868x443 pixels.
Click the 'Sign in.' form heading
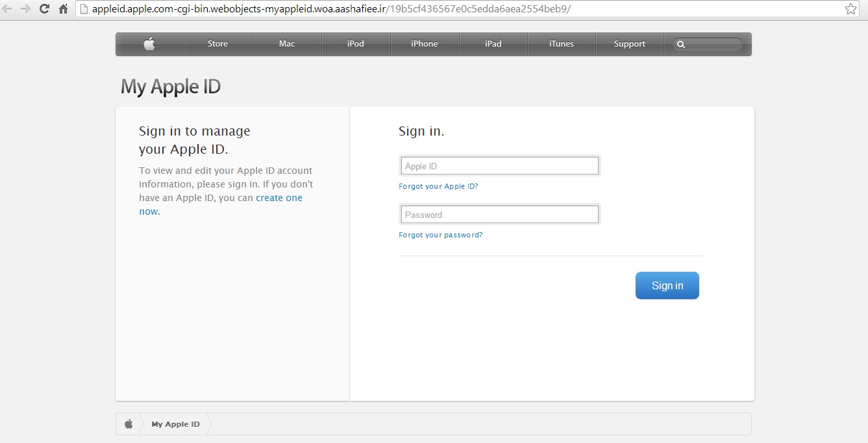(421, 131)
